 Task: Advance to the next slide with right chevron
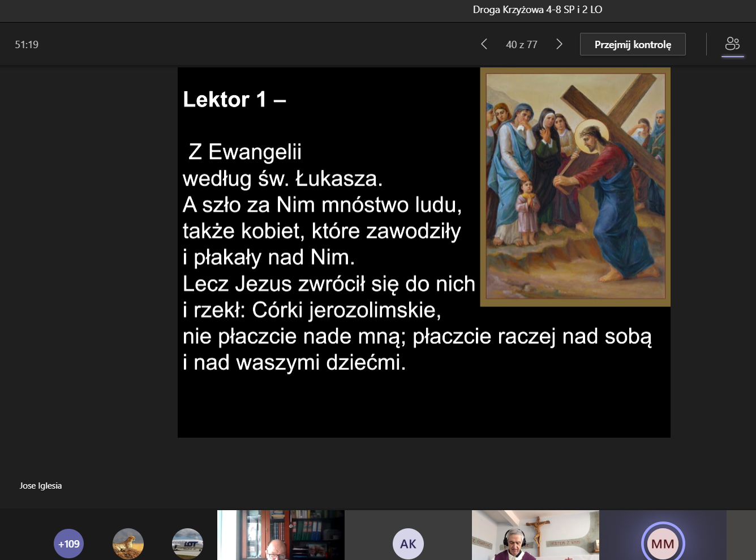(559, 44)
